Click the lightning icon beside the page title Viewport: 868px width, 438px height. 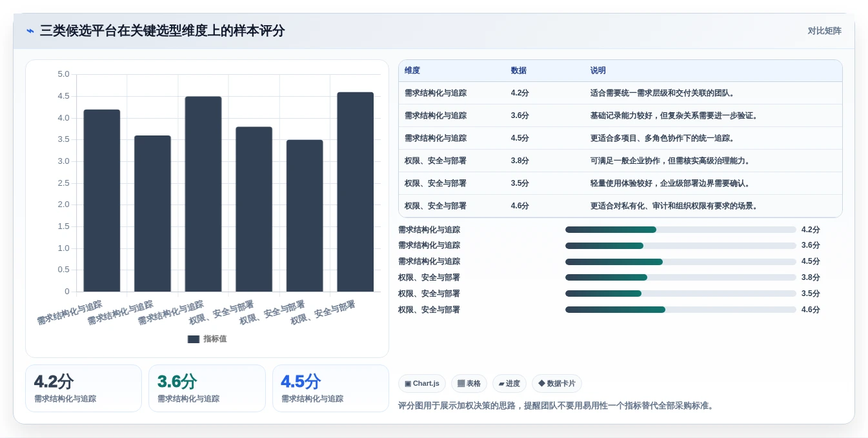coord(30,31)
